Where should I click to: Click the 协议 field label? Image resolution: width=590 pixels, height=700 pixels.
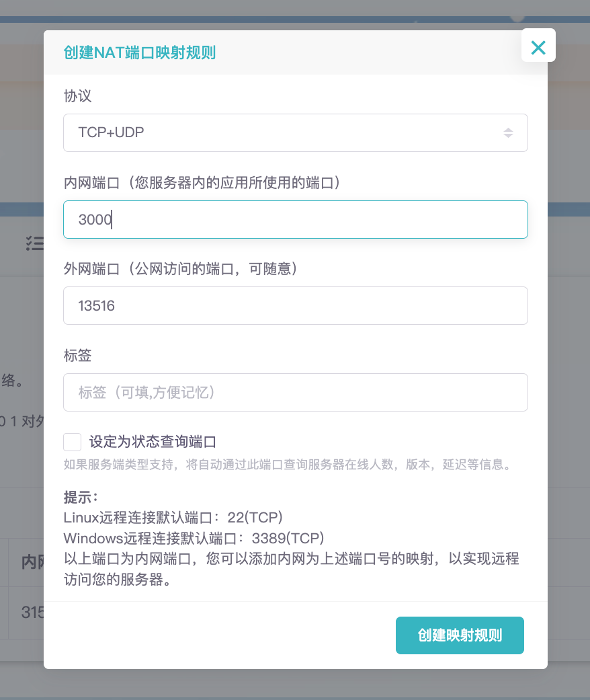tap(77, 96)
